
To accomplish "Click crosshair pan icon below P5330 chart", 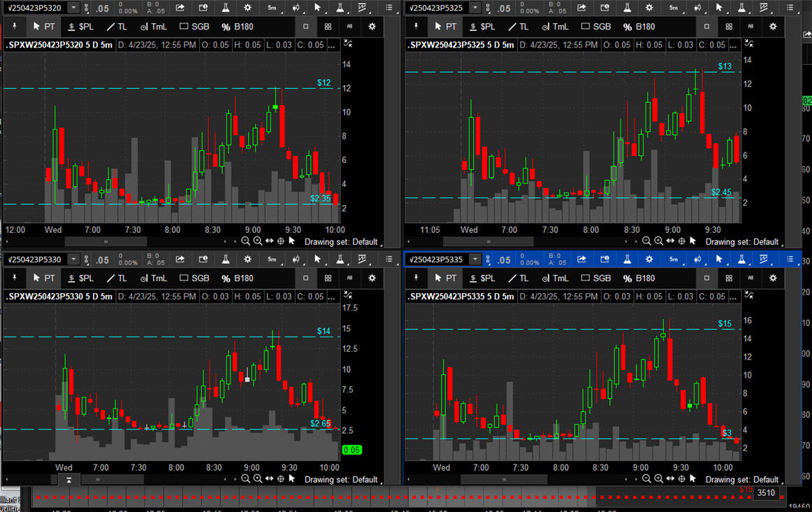I will pos(281,479).
